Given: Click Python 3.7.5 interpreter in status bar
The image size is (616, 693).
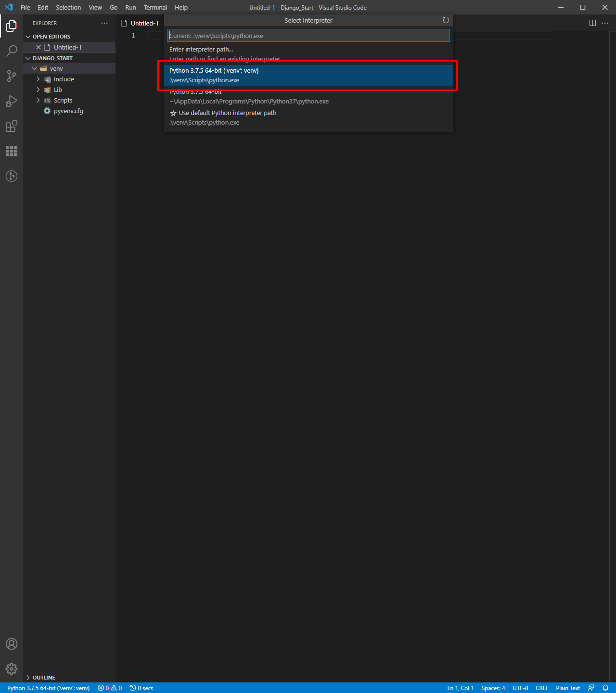Looking at the screenshot, I should tap(49, 688).
